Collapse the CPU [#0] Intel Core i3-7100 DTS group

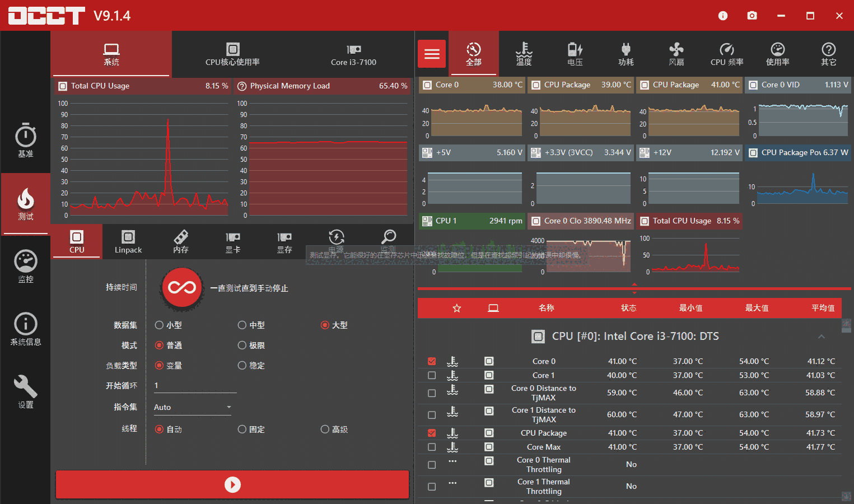[822, 337]
